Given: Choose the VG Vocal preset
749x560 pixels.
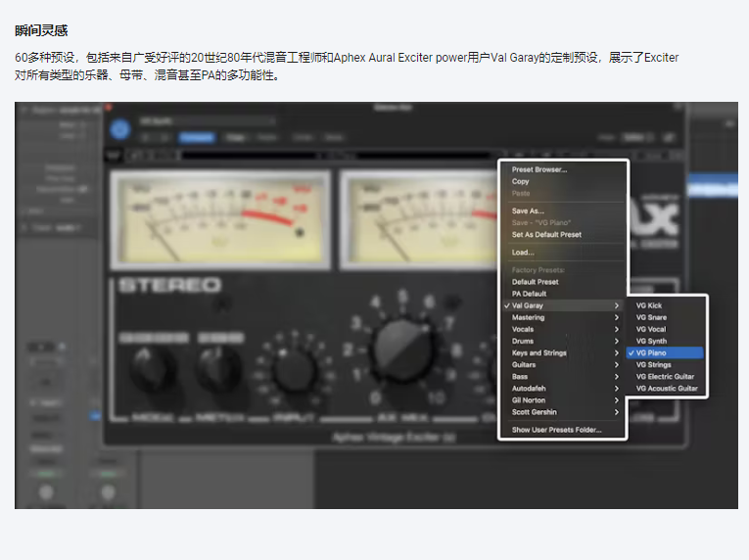Looking at the screenshot, I should pos(650,329).
